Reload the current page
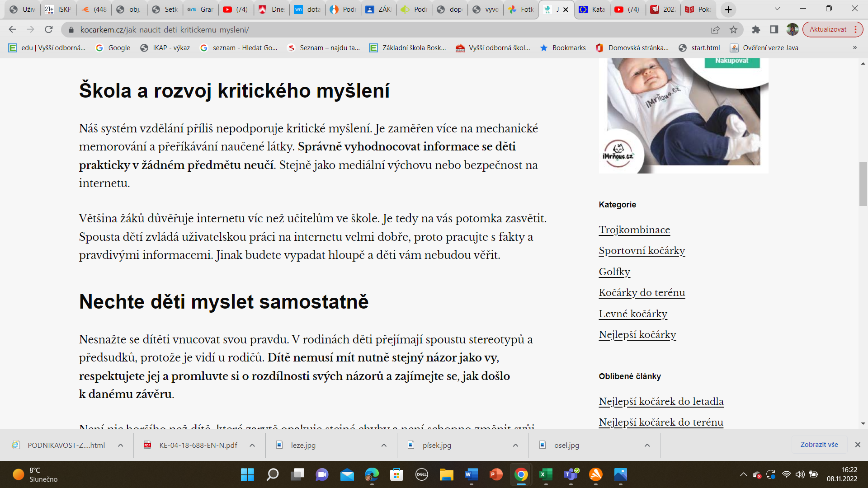This screenshot has width=868, height=488. 49,29
